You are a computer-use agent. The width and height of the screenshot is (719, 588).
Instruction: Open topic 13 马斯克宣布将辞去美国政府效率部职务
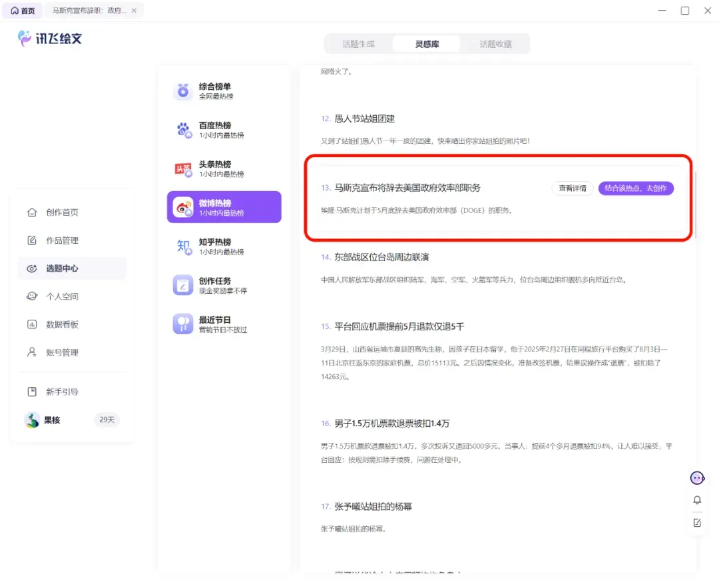407,188
